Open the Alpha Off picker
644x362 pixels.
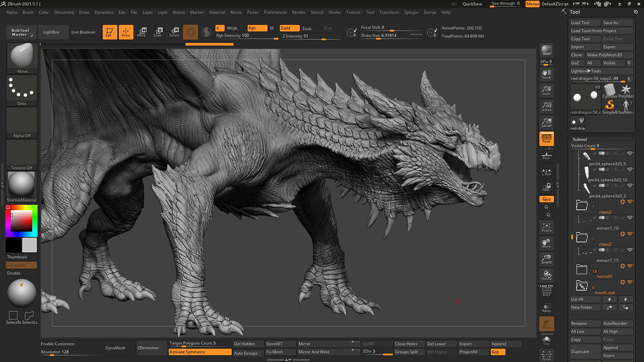(x=22, y=123)
